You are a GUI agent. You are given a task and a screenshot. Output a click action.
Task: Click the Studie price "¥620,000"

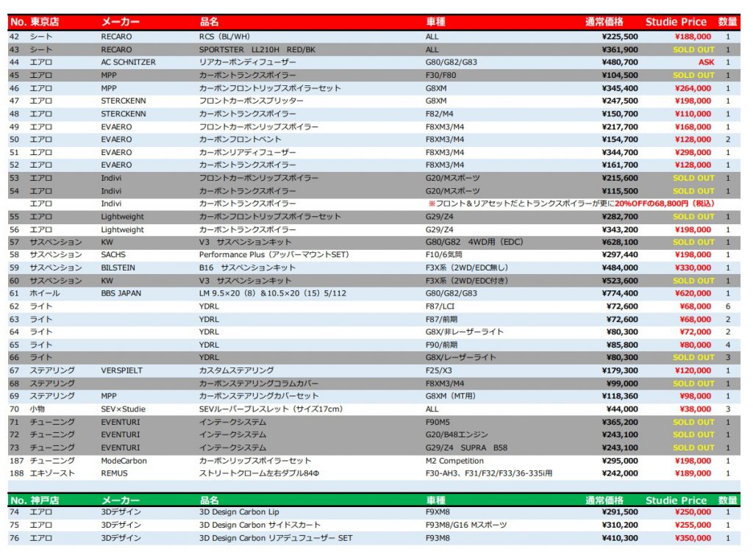point(693,293)
